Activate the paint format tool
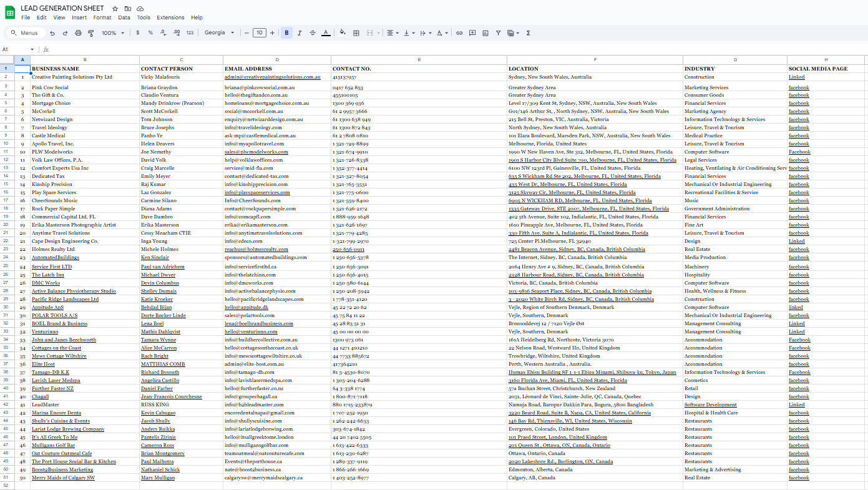Viewport: 868px width, 490px height. 91,33
